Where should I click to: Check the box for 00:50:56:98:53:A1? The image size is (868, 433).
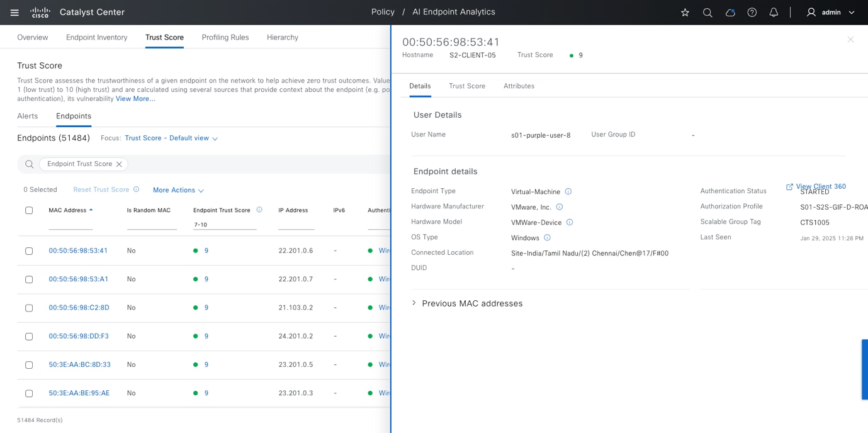(x=29, y=279)
